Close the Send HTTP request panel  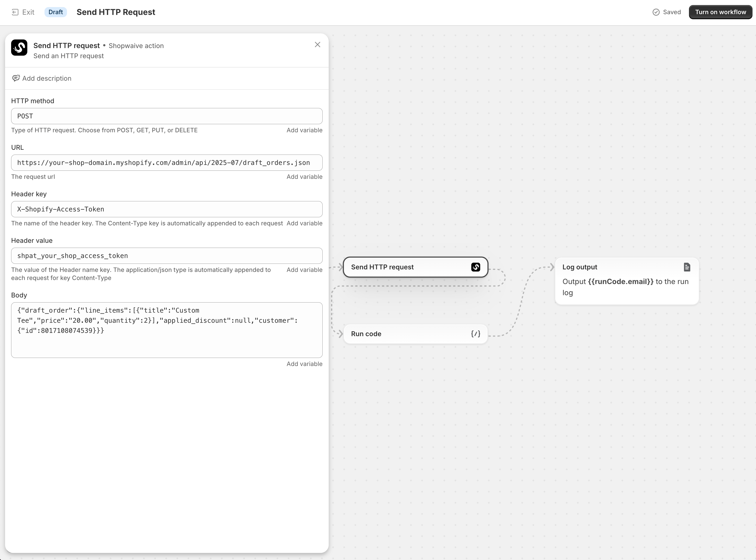point(317,45)
